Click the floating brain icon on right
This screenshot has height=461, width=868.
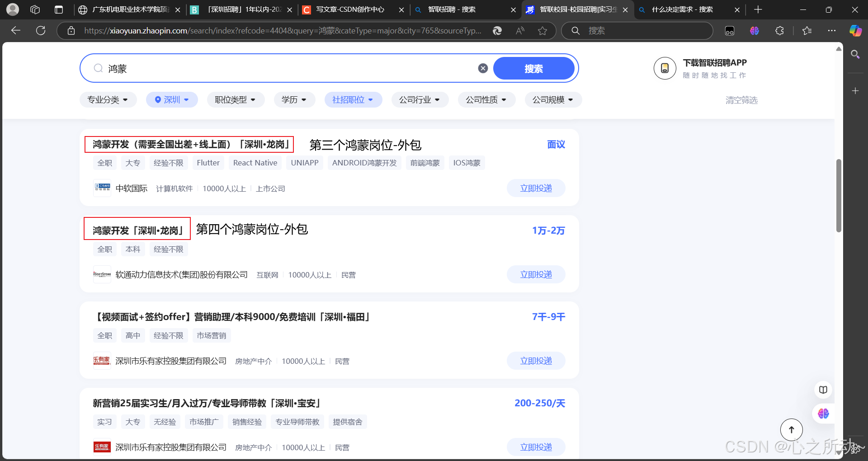click(823, 414)
